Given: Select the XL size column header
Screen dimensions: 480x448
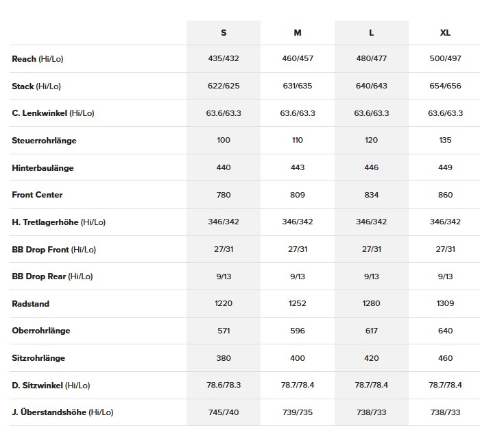Looking at the screenshot, I should click(x=445, y=33).
